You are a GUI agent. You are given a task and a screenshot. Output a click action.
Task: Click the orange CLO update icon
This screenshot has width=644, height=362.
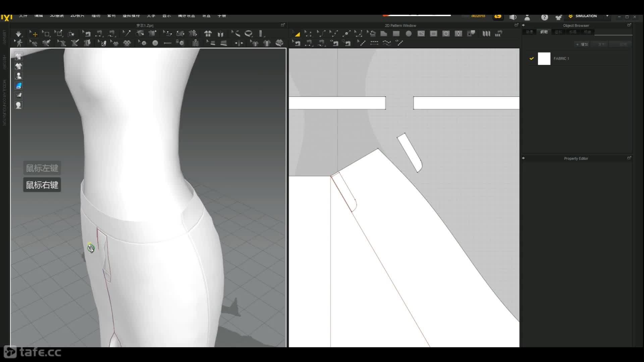[498, 16]
